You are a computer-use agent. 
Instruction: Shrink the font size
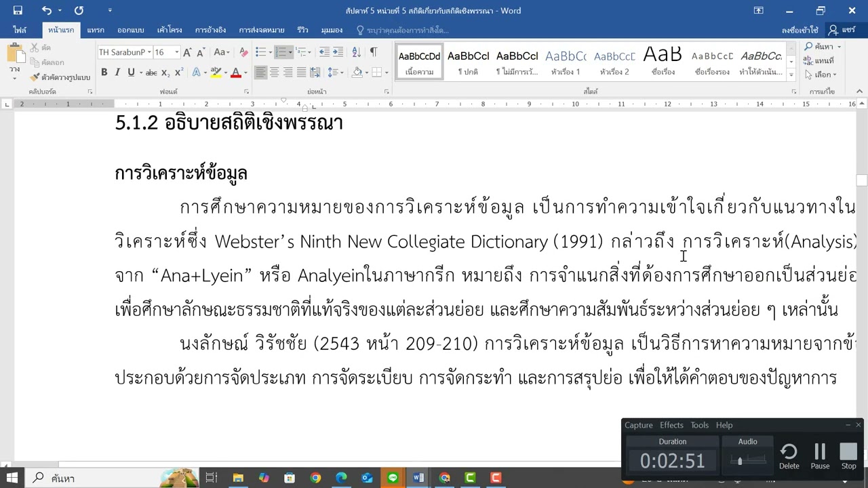tap(201, 52)
